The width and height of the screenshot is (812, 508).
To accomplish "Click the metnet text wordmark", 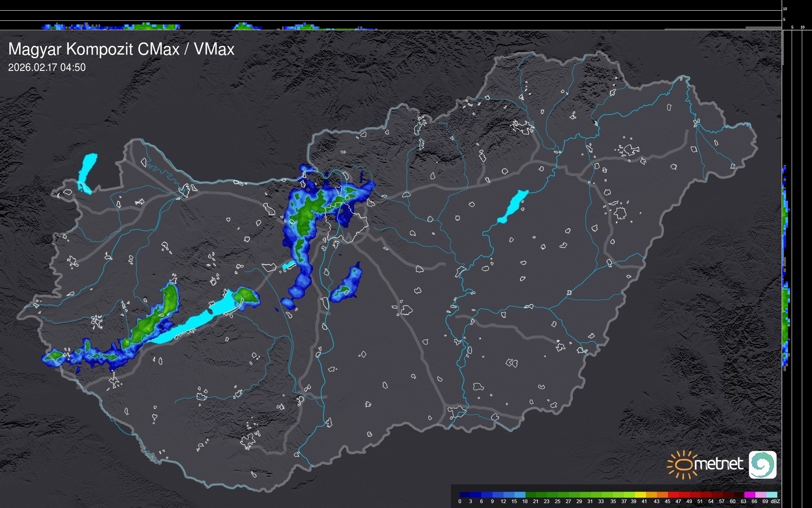I will tap(719, 464).
